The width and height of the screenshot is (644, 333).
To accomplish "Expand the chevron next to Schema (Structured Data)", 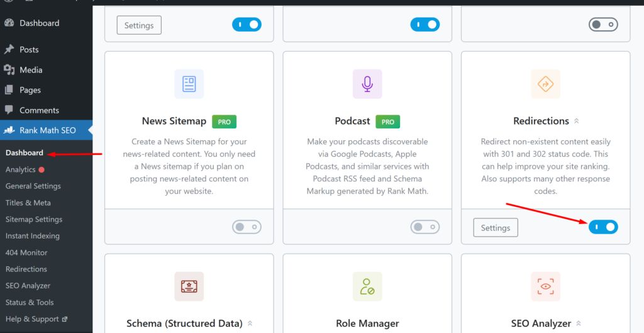I will click(x=250, y=324).
